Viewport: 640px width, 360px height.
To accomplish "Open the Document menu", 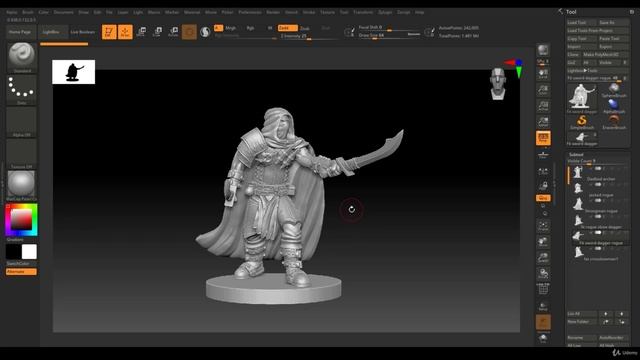I will click(x=64, y=12).
